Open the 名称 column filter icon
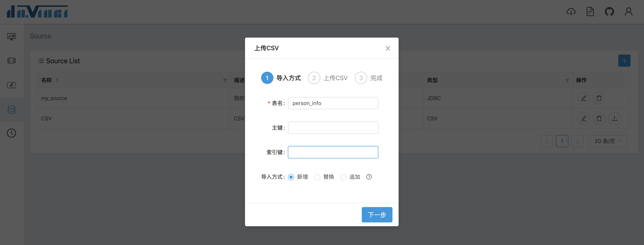The height and width of the screenshot is (245, 644). (225, 80)
